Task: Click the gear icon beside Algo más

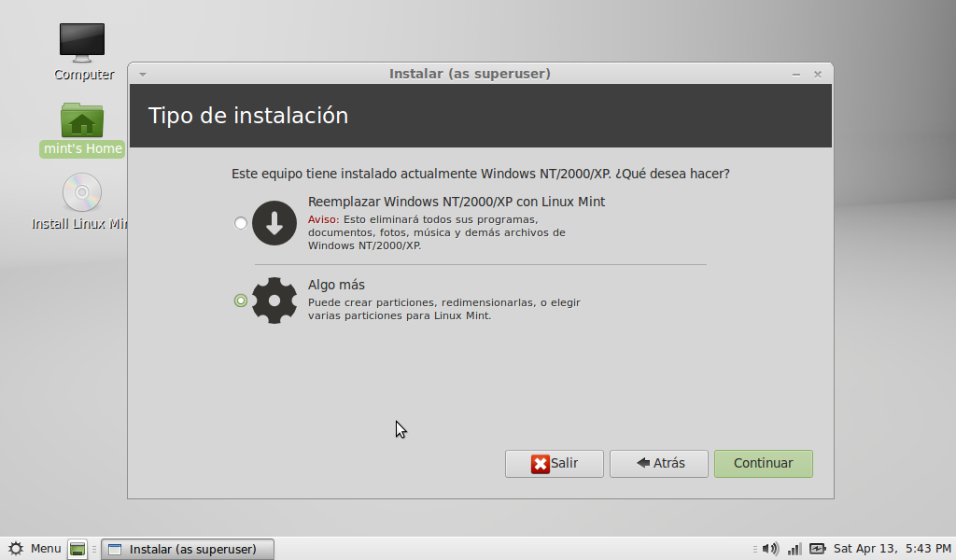Action: click(274, 301)
